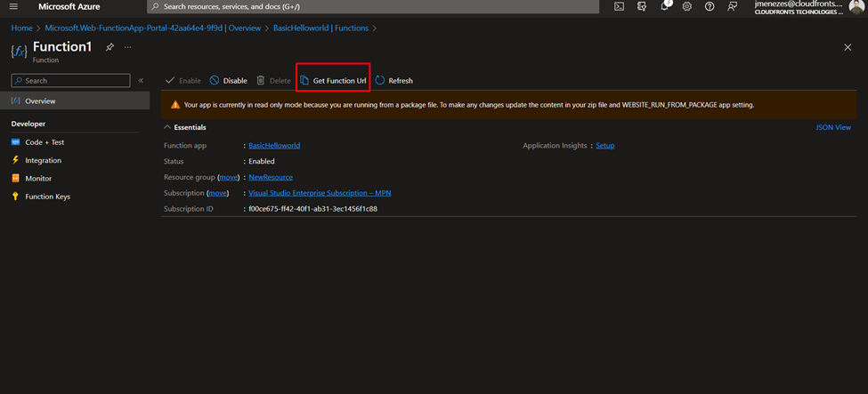Click the warning triangle icon in the banner
The width and height of the screenshot is (868, 394).
[x=175, y=104]
